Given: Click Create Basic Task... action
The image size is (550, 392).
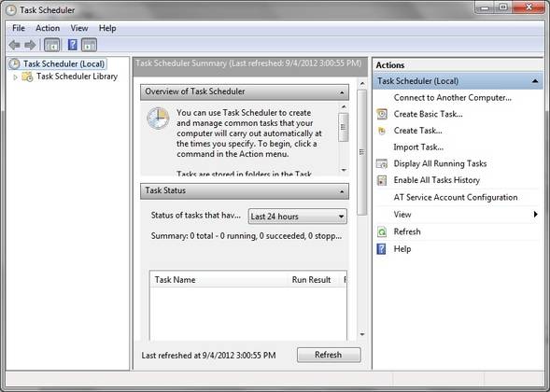Looking at the screenshot, I should pos(428,114).
